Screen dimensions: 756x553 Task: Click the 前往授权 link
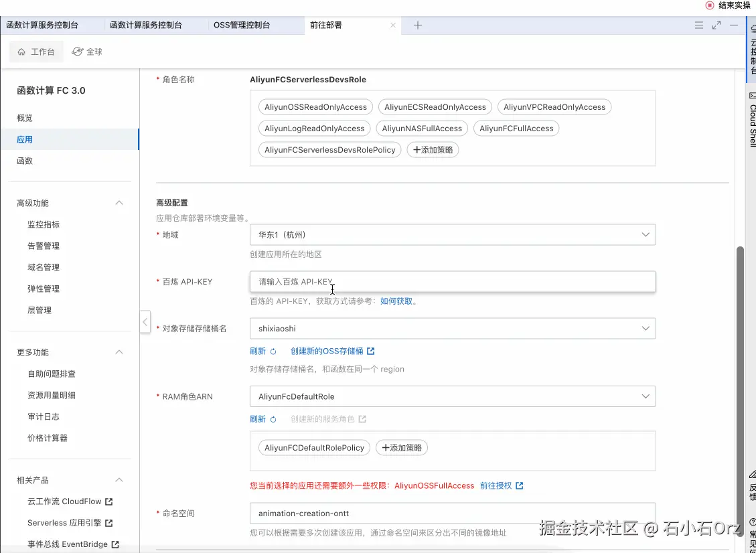[496, 485]
